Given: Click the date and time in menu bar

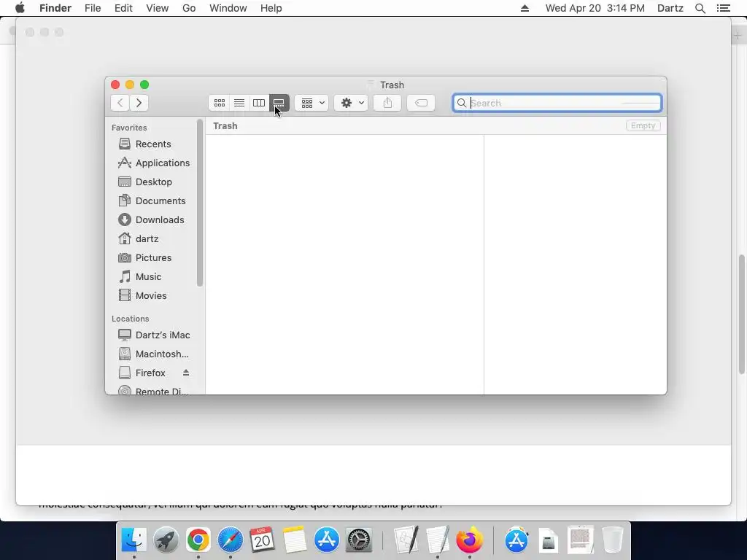Looking at the screenshot, I should point(595,8).
